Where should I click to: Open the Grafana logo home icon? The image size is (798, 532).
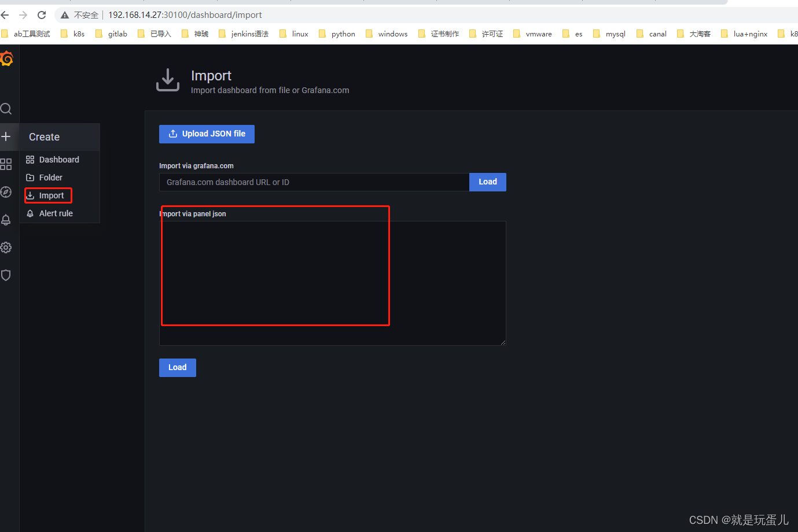(x=6, y=58)
